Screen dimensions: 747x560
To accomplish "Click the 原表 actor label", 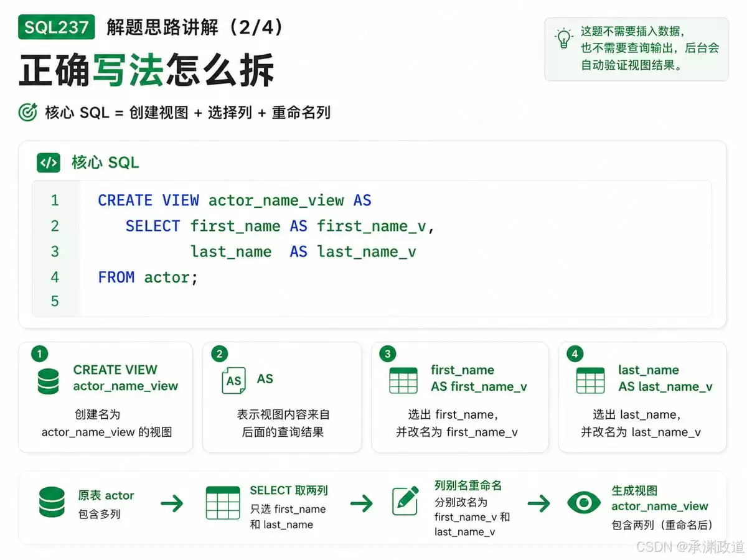I will [x=106, y=495].
